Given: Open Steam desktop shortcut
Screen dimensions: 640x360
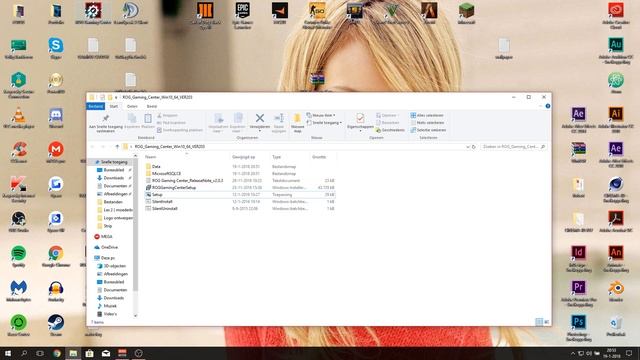Looking at the screenshot, I should tap(56, 326).
